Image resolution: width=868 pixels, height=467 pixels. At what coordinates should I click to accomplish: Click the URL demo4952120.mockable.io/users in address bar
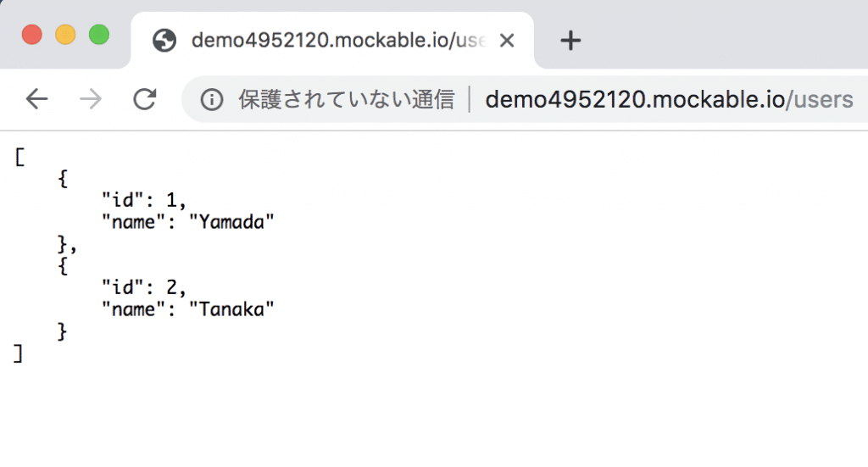click(x=669, y=100)
